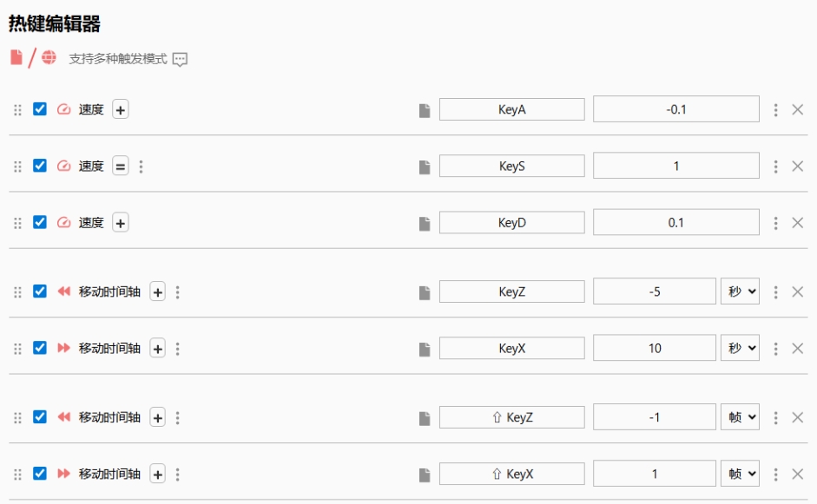This screenshot has width=817, height=504.
Task: Delete the KeyS speed hotkey row
Action: pyautogui.click(x=798, y=166)
